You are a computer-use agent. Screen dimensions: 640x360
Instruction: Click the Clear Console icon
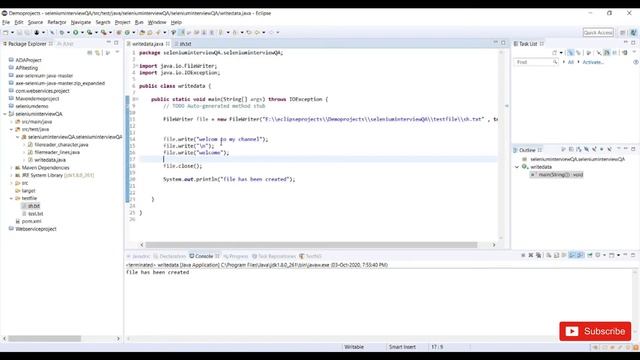point(549,255)
